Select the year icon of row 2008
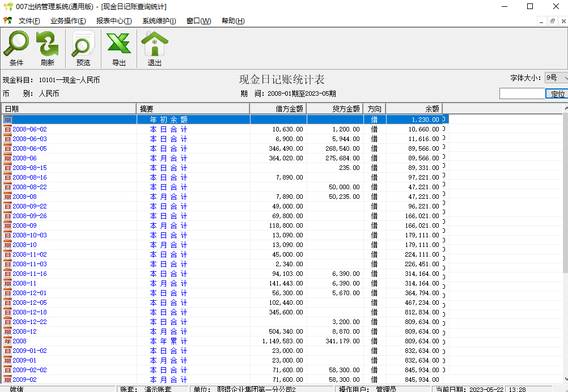568x392 pixels. pyautogui.click(x=7, y=341)
